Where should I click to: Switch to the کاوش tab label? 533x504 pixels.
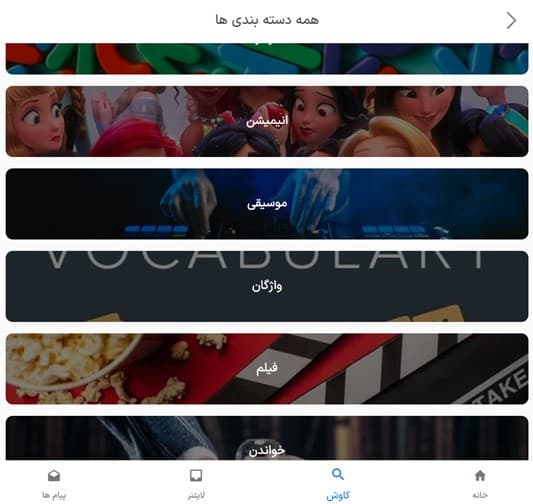pos(338,496)
